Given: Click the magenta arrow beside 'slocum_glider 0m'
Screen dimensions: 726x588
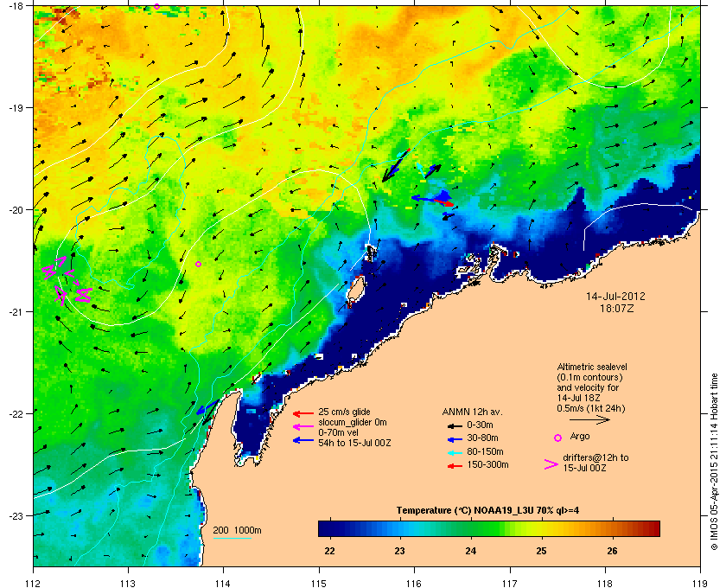Looking at the screenshot, I should [303, 427].
